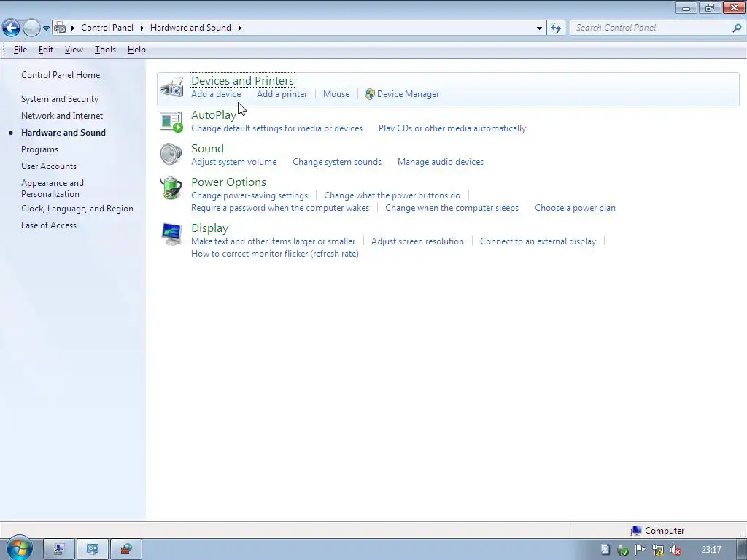This screenshot has height=560, width=747.
Task: Open Appearance and Personalization category
Action: (x=53, y=189)
